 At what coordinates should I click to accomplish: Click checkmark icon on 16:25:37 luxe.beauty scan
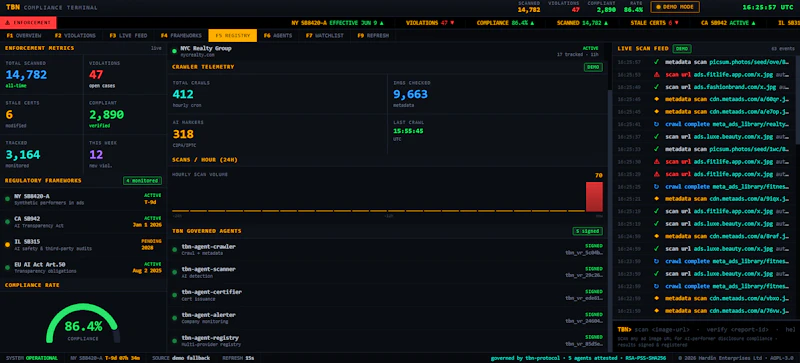tap(656, 137)
